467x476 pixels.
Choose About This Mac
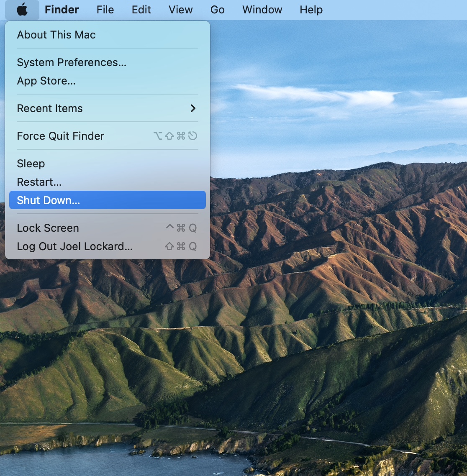point(108,35)
